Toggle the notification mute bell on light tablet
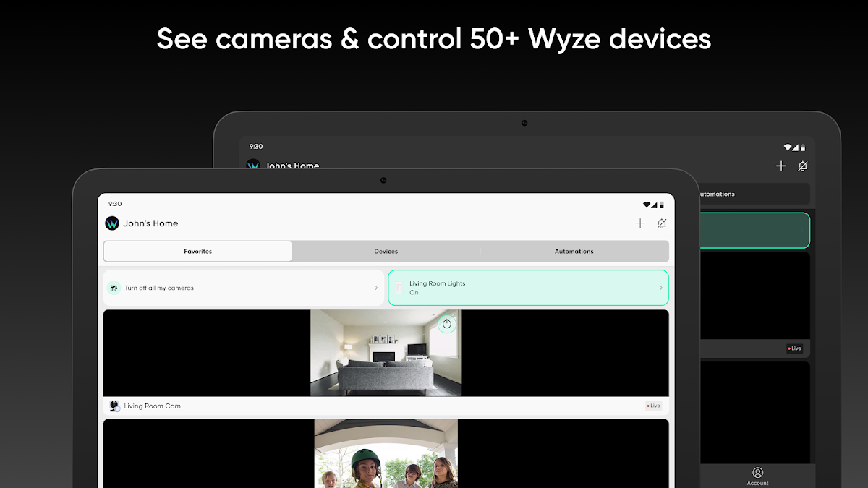 tap(661, 223)
